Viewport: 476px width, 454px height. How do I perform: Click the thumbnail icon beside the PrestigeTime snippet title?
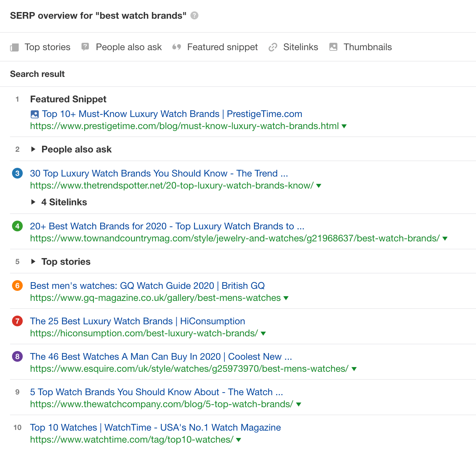point(35,114)
